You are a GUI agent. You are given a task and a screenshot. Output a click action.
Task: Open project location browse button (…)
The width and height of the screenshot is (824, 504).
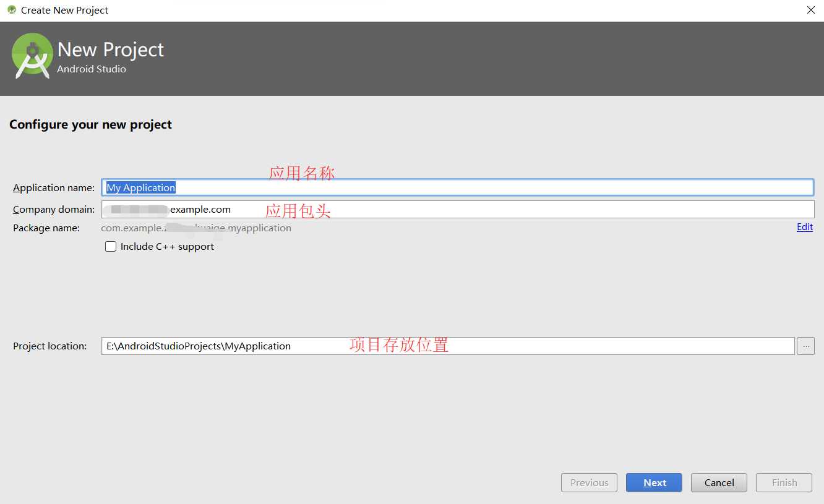(805, 346)
